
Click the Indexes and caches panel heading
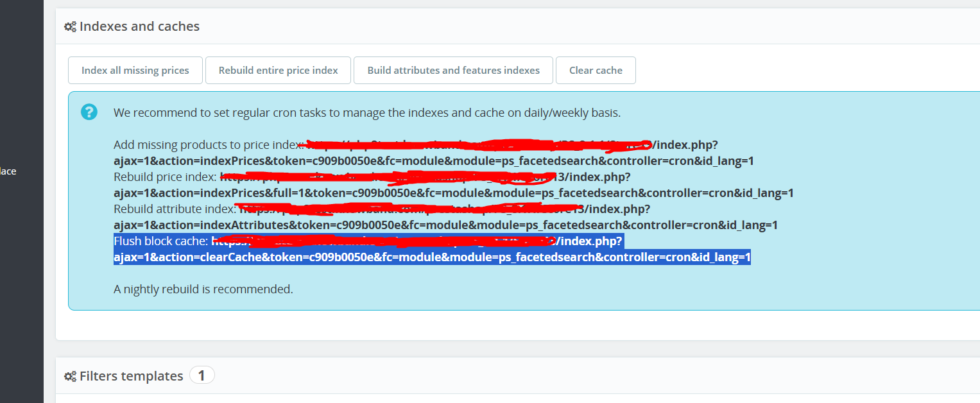tap(139, 26)
